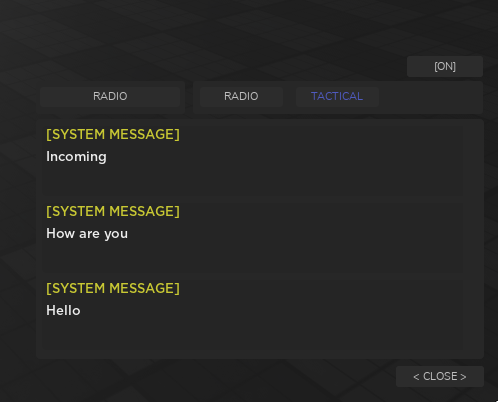Click the "ON" text inside the top-right button
498x402 pixels.
coord(445,66)
